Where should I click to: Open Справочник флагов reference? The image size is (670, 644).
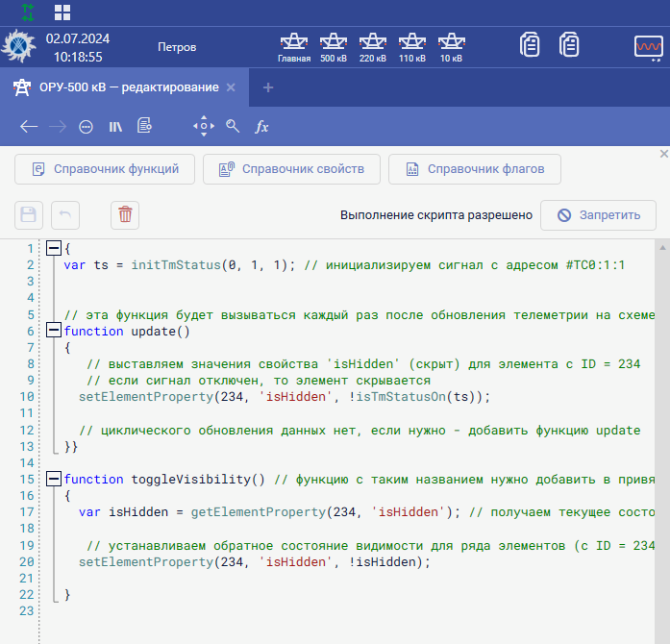475,169
